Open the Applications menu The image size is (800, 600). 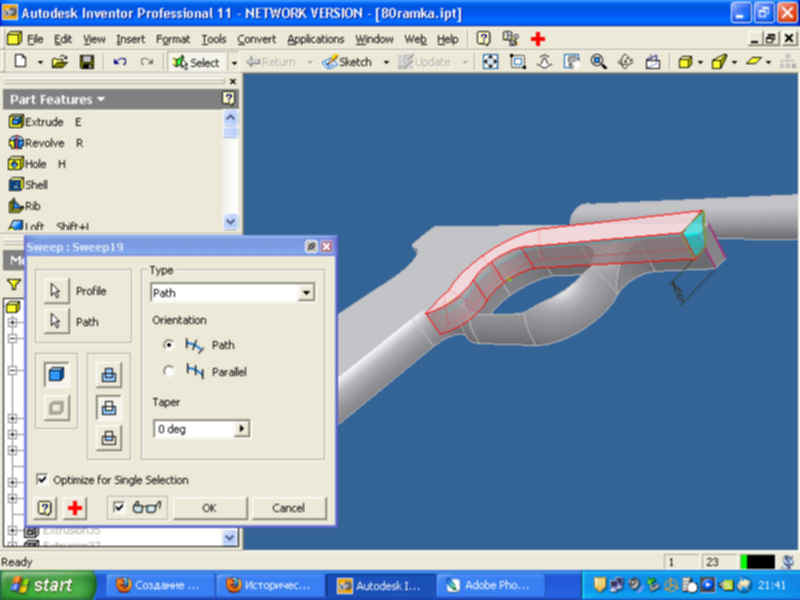coord(315,39)
